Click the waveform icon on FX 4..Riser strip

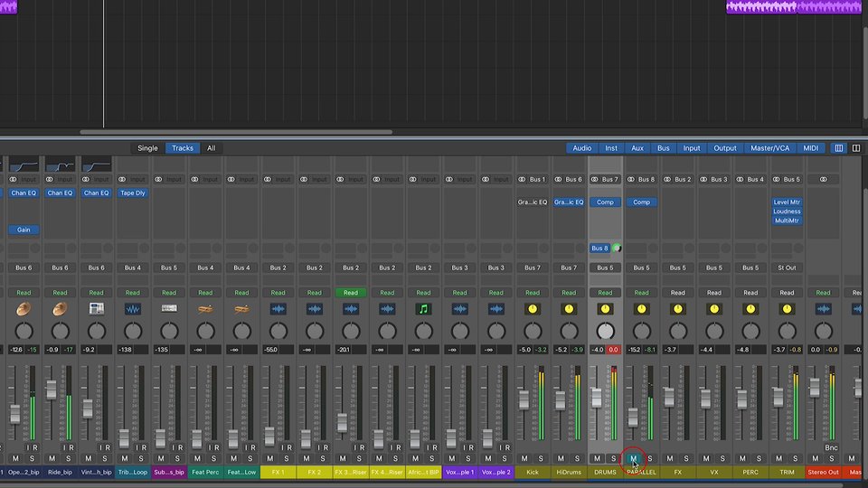pos(387,309)
